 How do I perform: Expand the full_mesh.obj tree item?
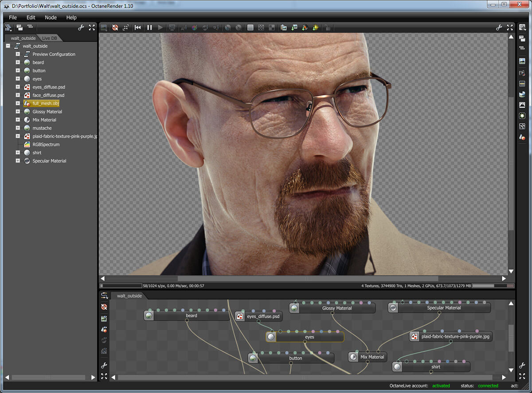click(18, 103)
